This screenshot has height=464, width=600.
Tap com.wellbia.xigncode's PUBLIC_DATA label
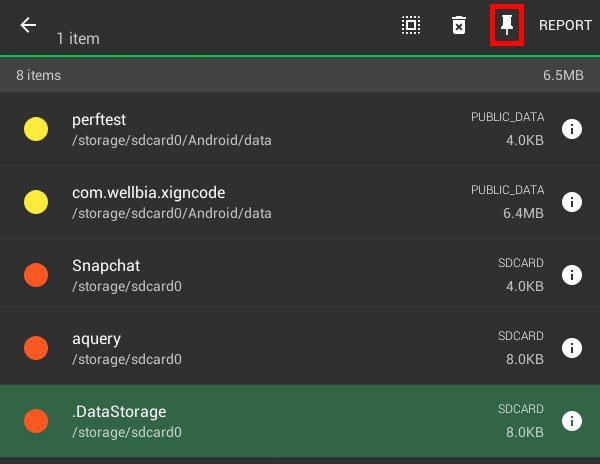[x=507, y=190]
